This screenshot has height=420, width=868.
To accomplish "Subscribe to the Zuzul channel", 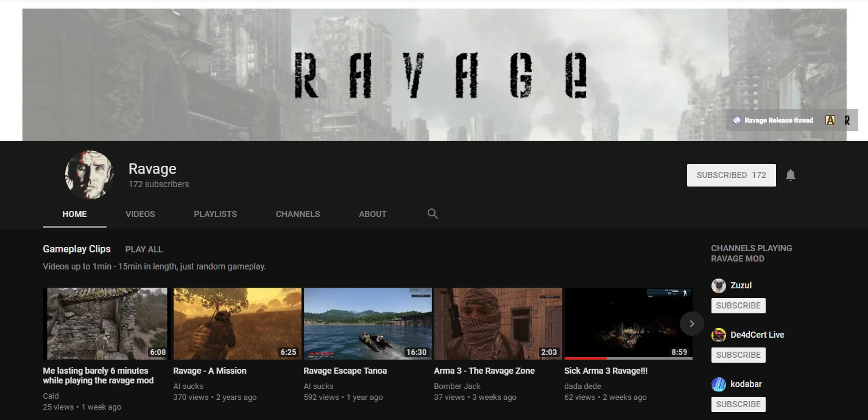I will point(738,305).
